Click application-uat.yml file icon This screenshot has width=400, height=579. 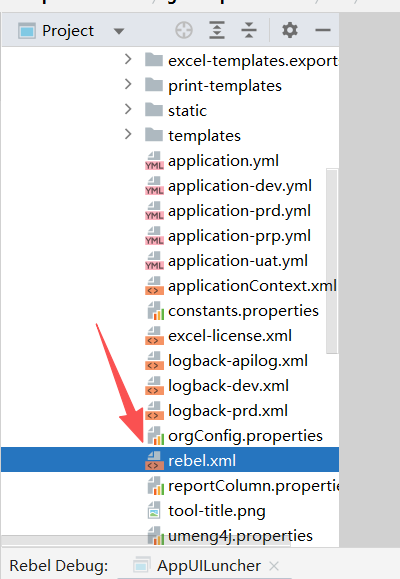tap(154, 261)
